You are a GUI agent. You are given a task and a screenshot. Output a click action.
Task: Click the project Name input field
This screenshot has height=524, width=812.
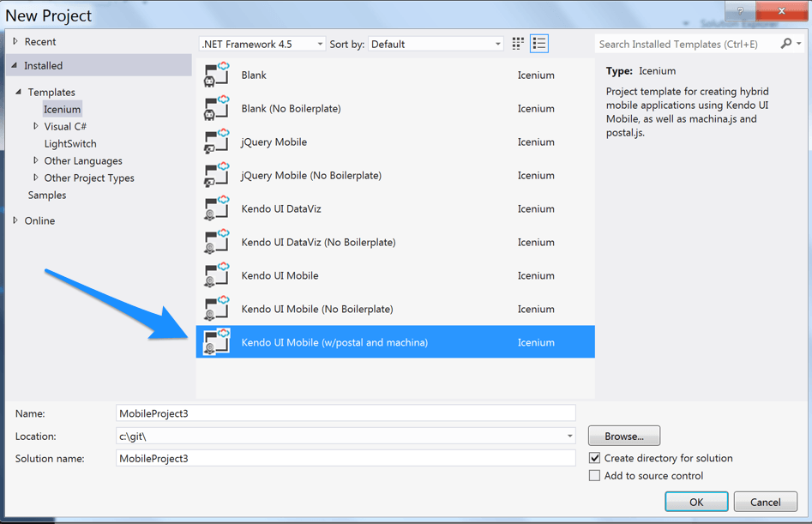[x=346, y=413]
